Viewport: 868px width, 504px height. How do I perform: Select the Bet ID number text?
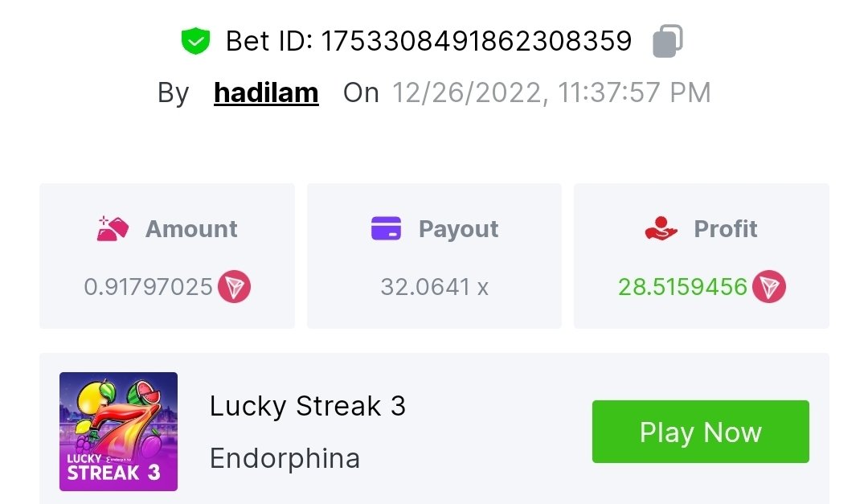[x=476, y=41]
